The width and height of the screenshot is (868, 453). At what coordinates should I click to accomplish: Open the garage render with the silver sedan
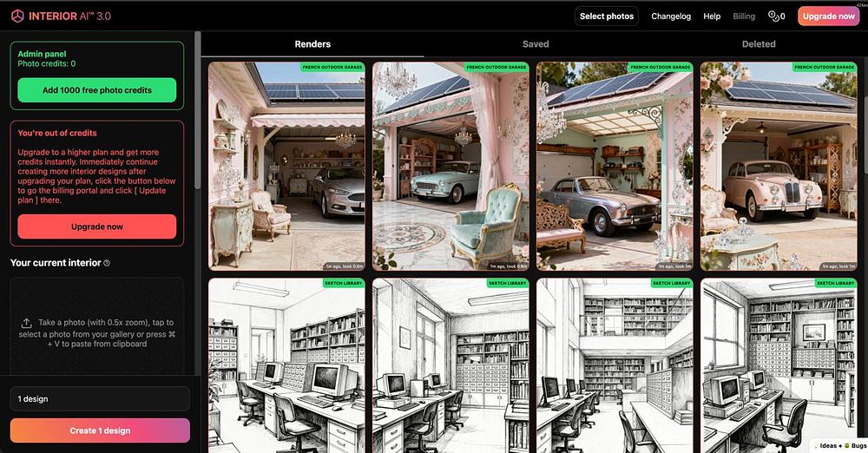pyautogui.click(x=286, y=166)
